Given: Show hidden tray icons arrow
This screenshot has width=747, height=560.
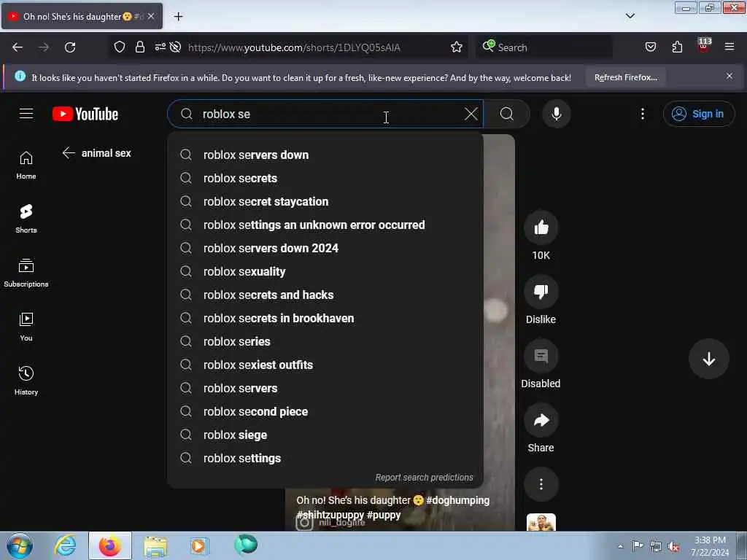Looking at the screenshot, I should (x=620, y=547).
